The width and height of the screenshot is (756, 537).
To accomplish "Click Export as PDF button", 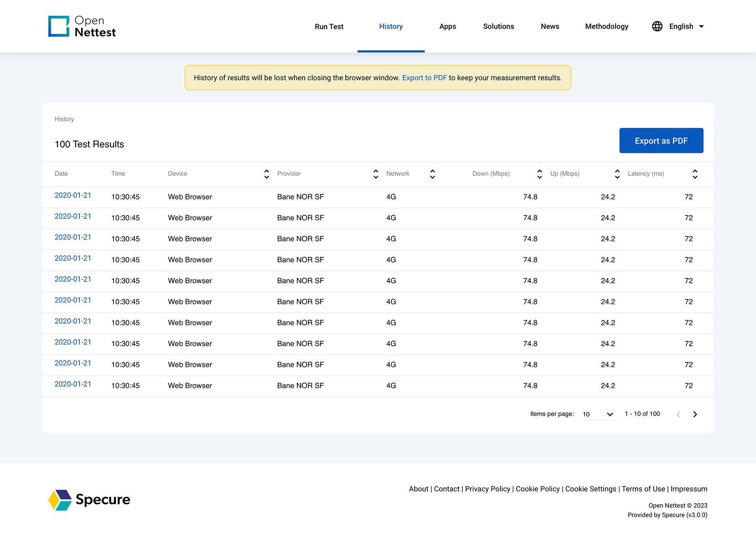I will [661, 140].
